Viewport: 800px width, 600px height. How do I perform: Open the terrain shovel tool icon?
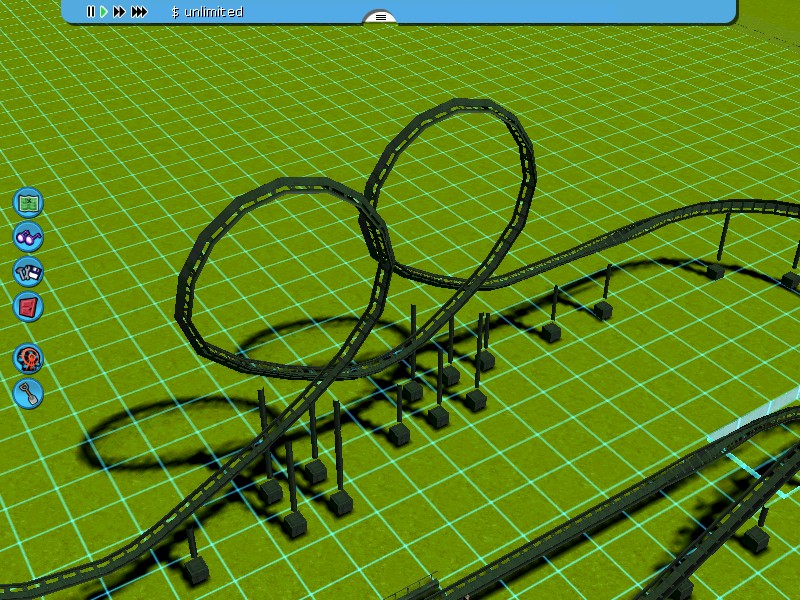tap(28, 393)
